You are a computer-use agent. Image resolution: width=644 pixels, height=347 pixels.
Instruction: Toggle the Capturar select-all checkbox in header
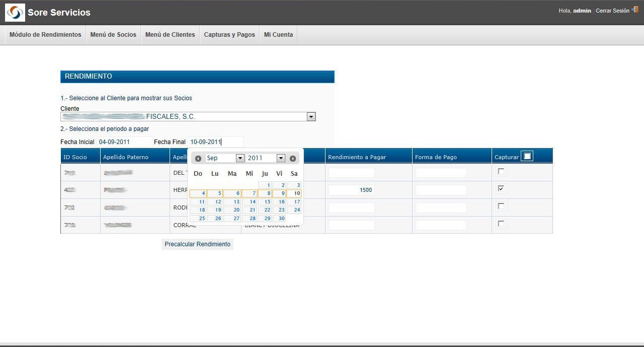coord(527,157)
